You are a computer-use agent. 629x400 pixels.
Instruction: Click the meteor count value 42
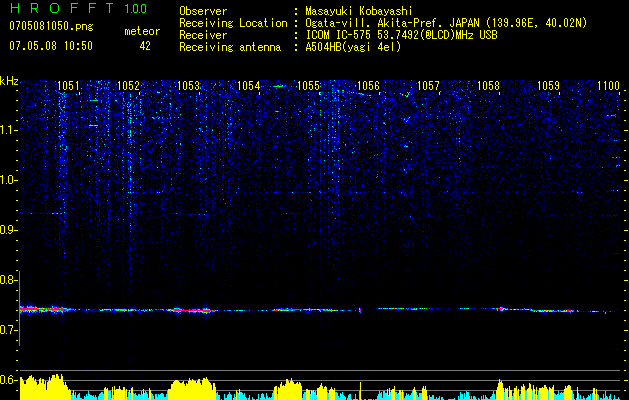point(145,46)
